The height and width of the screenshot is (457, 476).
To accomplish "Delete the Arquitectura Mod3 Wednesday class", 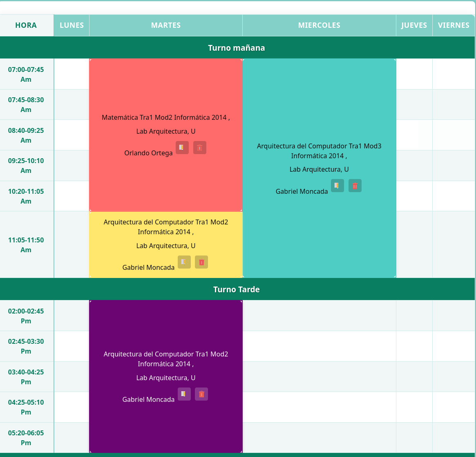I will pos(355,186).
